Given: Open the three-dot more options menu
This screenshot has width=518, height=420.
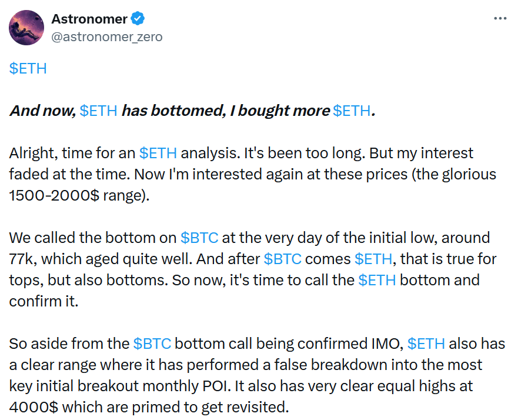Looking at the screenshot, I should [500, 18].
